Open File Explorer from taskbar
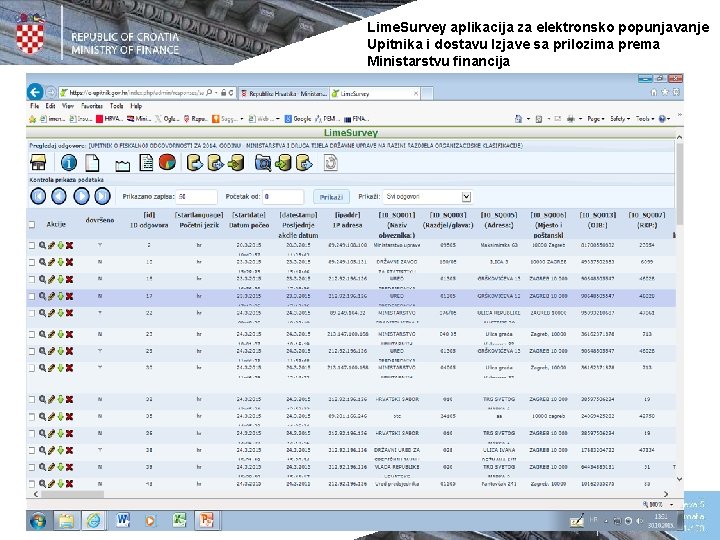 pyautogui.click(x=66, y=520)
